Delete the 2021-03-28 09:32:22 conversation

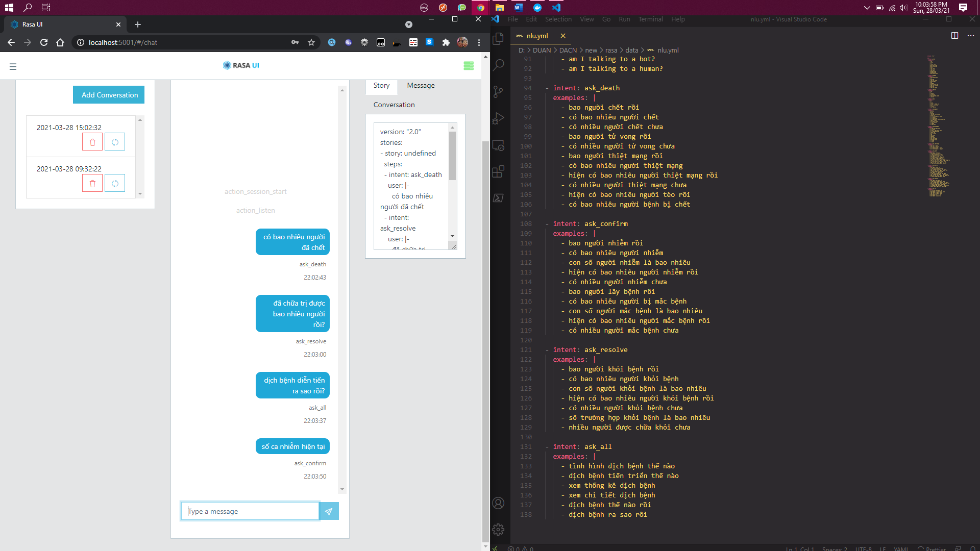(x=92, y=184)
